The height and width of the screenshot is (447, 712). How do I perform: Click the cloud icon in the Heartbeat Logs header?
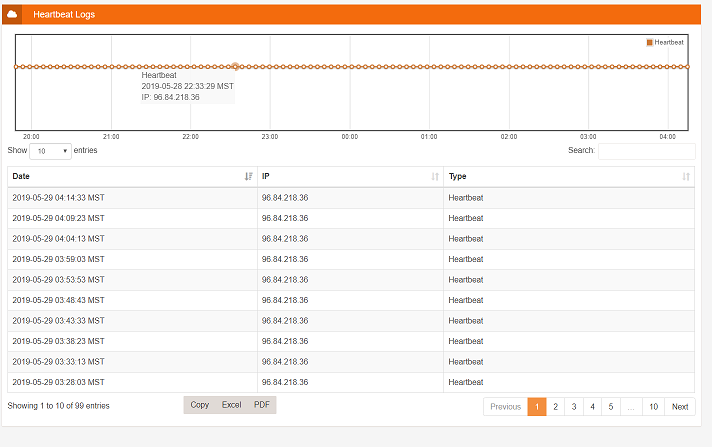[x=12, y=14]
